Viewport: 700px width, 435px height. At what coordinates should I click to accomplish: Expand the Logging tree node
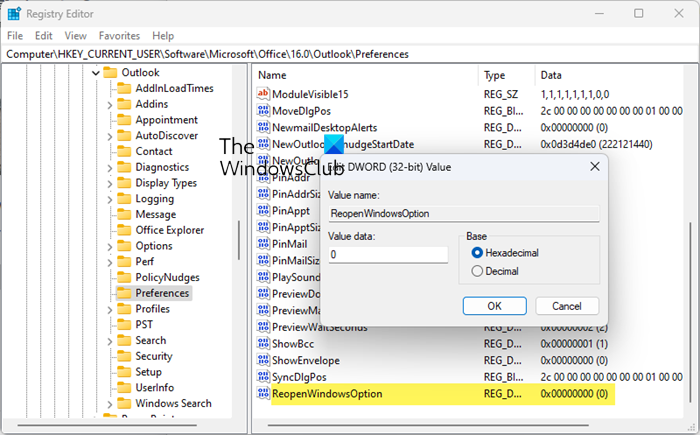[x=110, y=199]
